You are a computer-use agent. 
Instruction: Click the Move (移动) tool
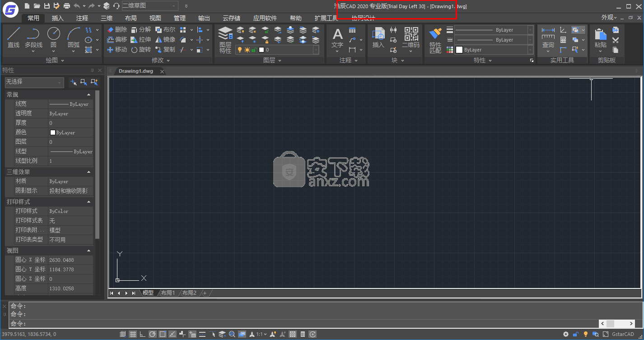pyautogui.click(x=117, y=49)
